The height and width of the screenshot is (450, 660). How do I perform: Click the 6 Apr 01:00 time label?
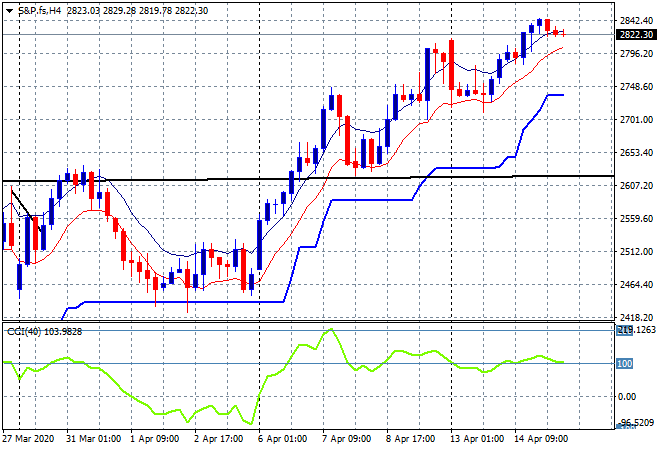point(282,439)
